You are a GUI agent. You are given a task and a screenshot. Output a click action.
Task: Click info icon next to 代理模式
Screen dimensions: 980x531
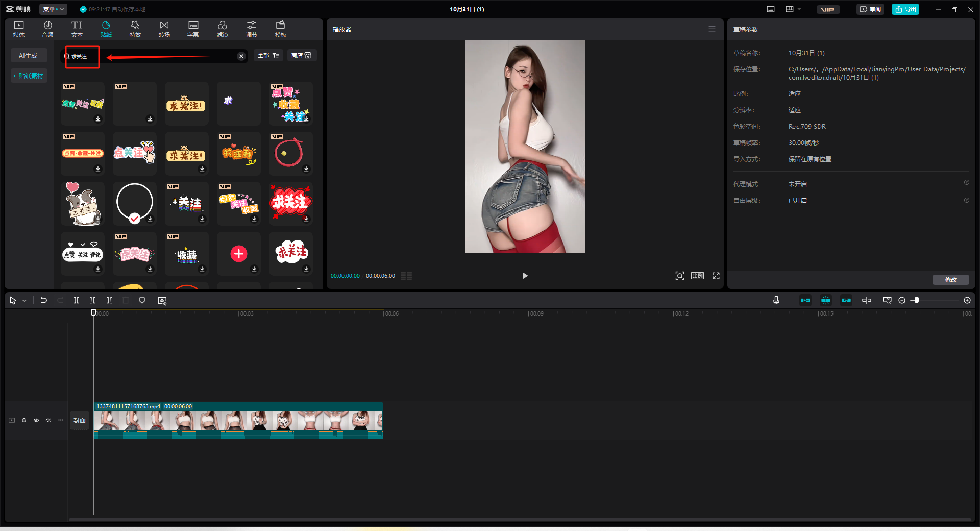point(966,182)
